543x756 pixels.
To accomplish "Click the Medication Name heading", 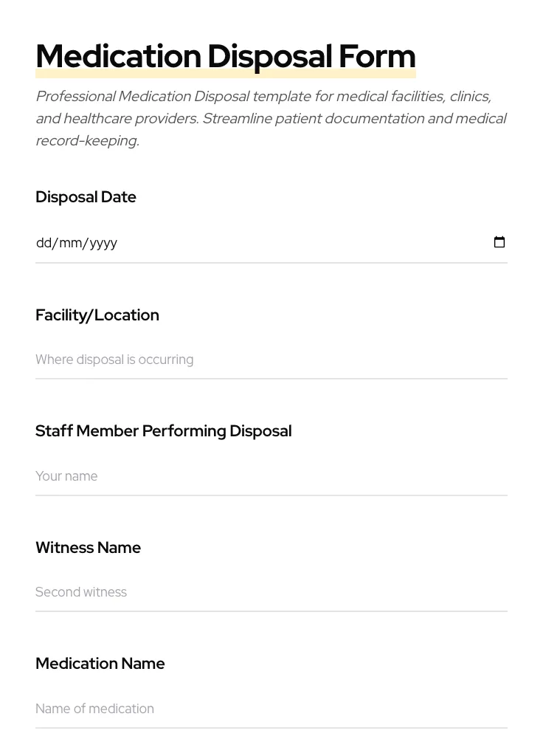I will (x=100, y=664).
